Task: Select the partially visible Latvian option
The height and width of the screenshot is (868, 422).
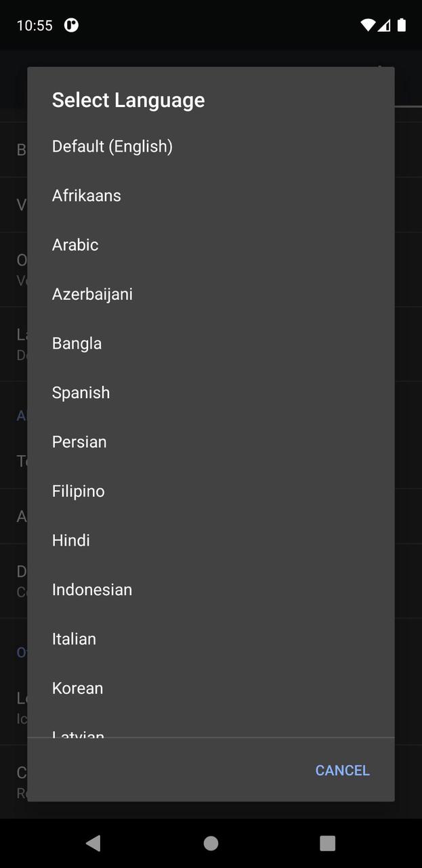Action: (x=79, y=733)
